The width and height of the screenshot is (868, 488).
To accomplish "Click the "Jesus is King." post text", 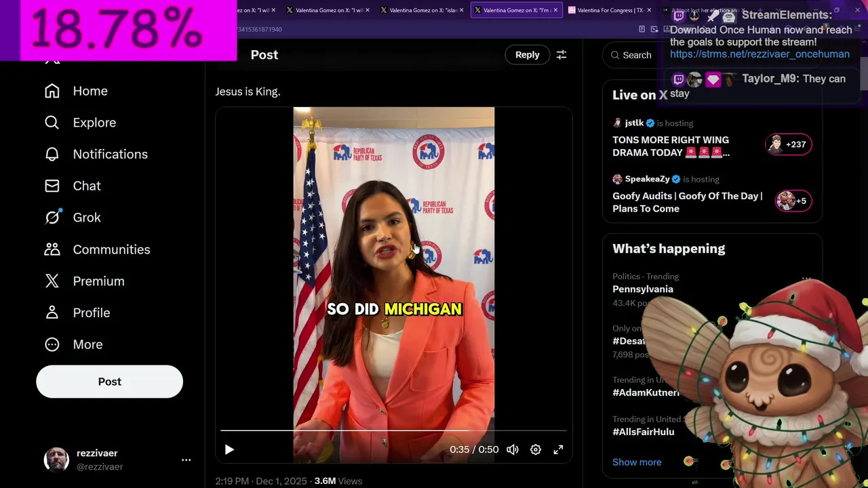I will tap(248, 91).
